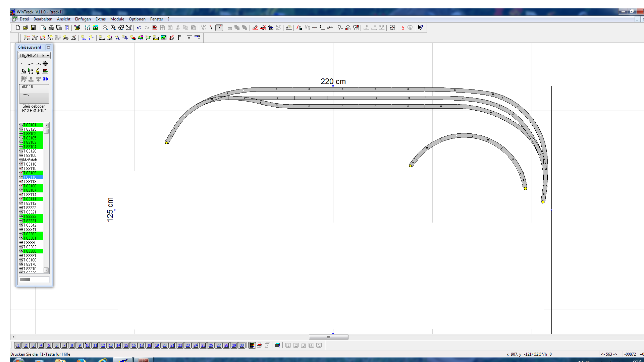
Task: Click the track list scroll up arrow
Action: click(46, 125)
